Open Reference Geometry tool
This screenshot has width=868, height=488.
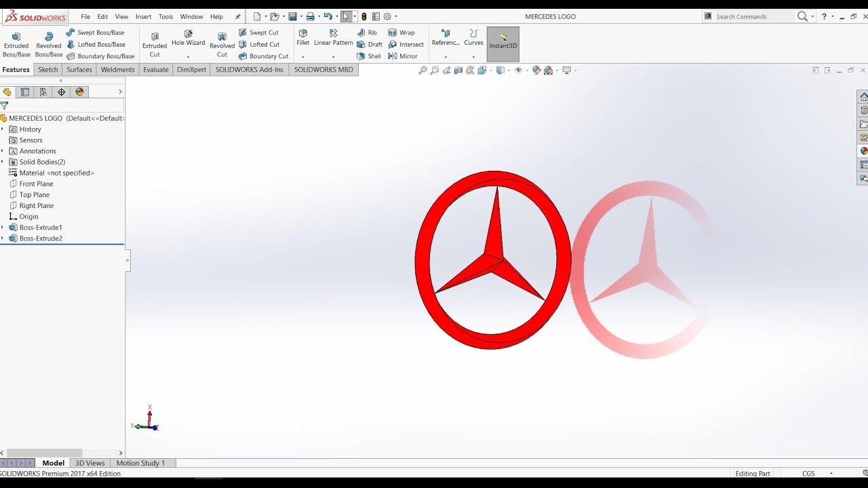(x=446, y=38)
